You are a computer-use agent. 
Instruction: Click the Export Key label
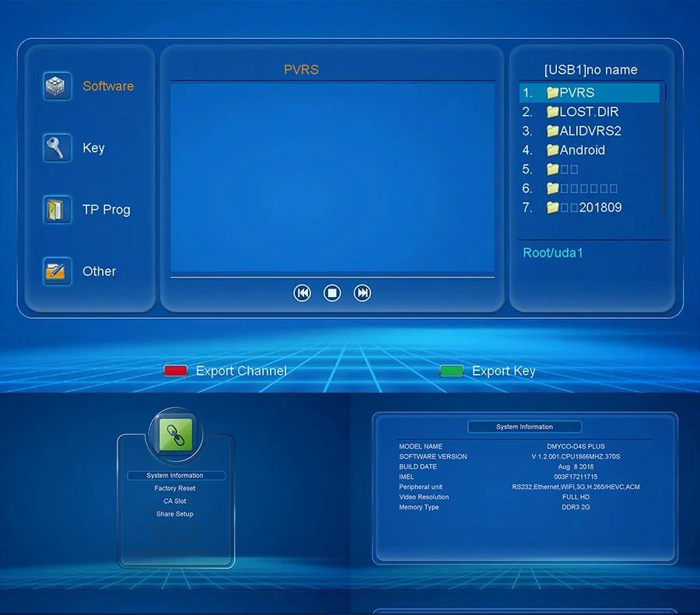503,371
